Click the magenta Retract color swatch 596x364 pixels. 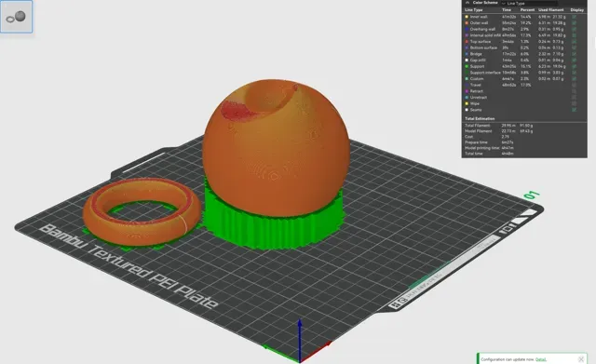tap(467, 91)
